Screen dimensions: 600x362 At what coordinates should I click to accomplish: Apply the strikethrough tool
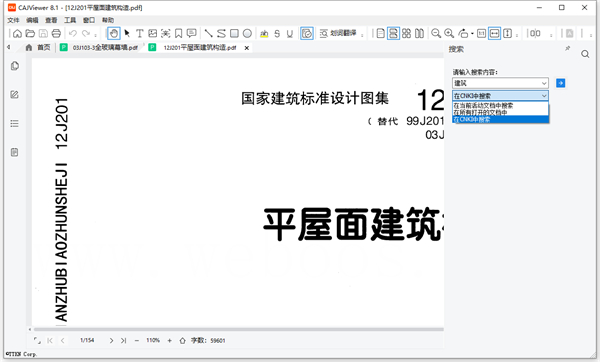click(277, 34)
